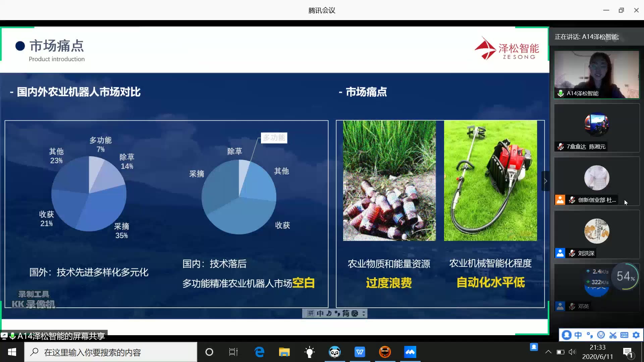Click the 采摘 35% pie slice label
The width and height of the screenshot is (644, 362).
click(121, 231)
